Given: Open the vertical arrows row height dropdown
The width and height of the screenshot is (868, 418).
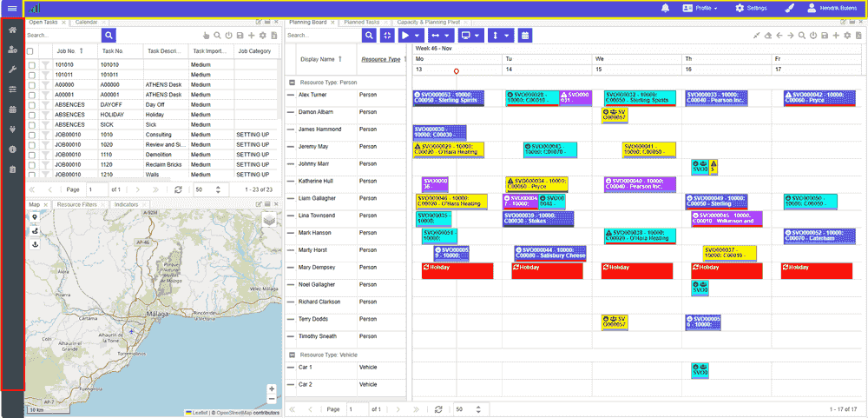Looking at the screenshot, I should (x=501, y=35).
